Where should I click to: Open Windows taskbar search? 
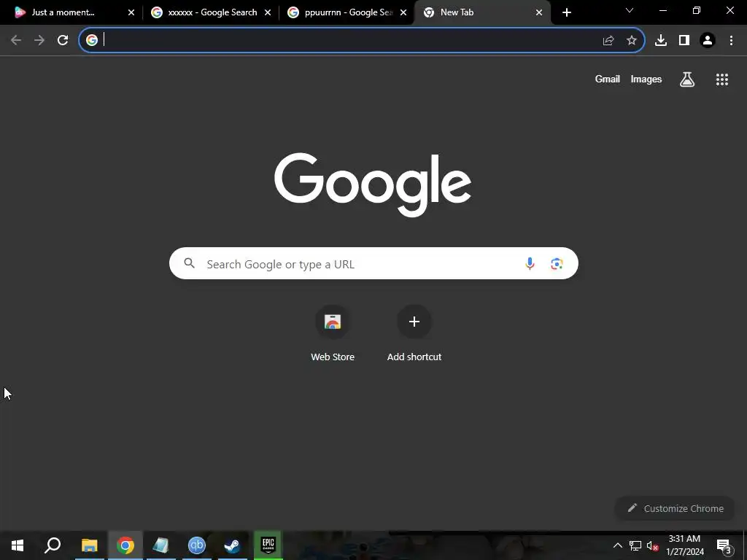(x=53, y=545)
